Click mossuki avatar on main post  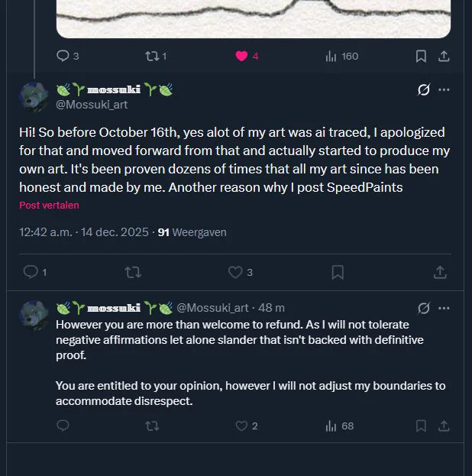click(x=34, y=97)
